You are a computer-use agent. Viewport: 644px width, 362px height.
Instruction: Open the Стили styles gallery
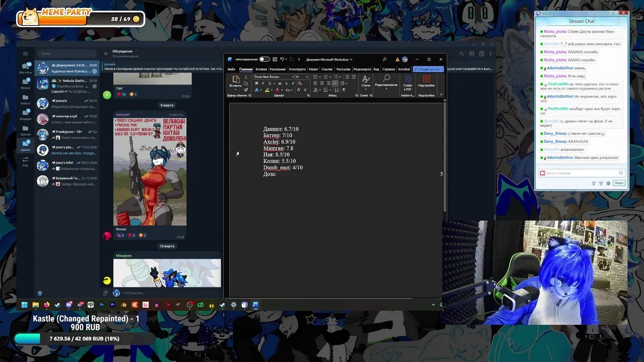366,83
